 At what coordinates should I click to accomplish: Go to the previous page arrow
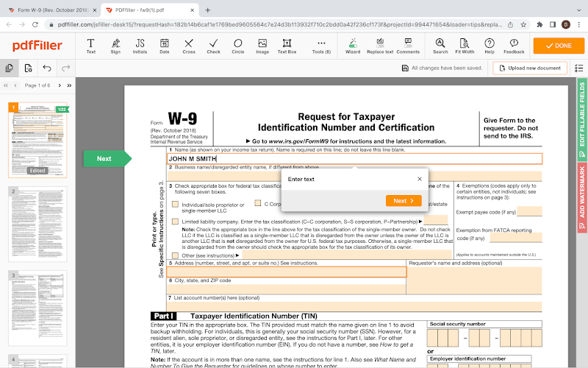[15, 85]
